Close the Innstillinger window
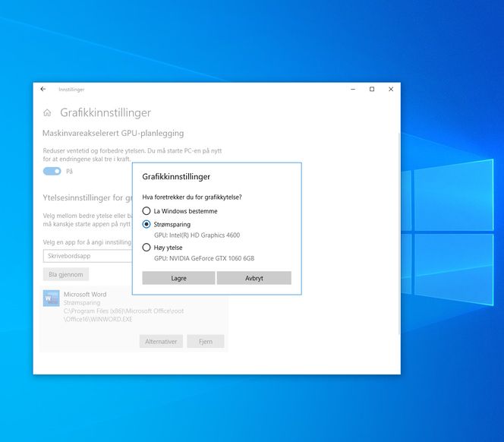 click(x=391, y=89)
